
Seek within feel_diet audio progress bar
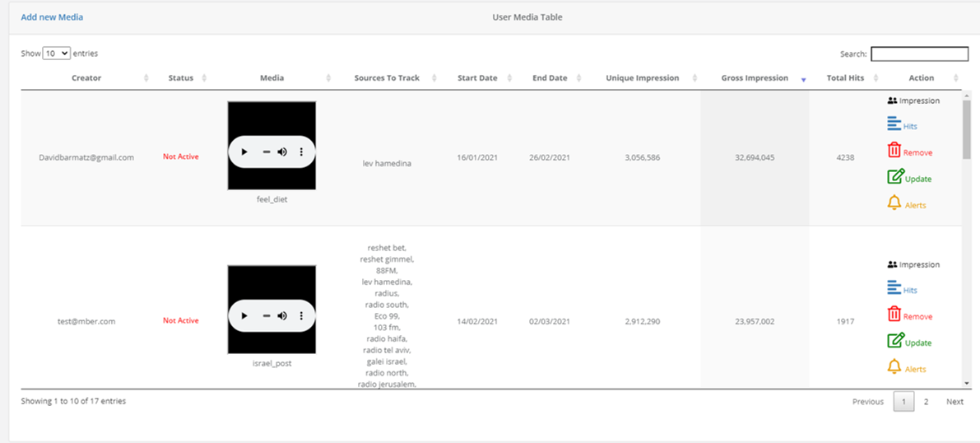[x=266, y=152]
